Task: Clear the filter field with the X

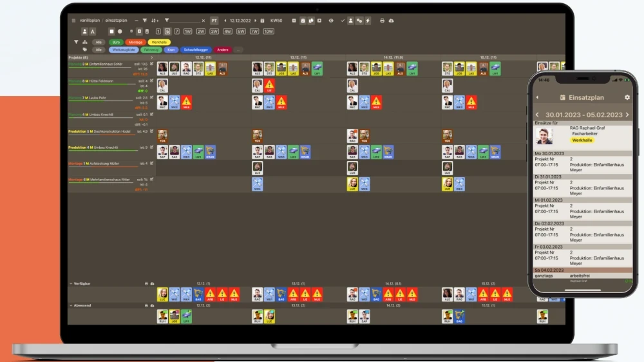Action: point(204,21)
